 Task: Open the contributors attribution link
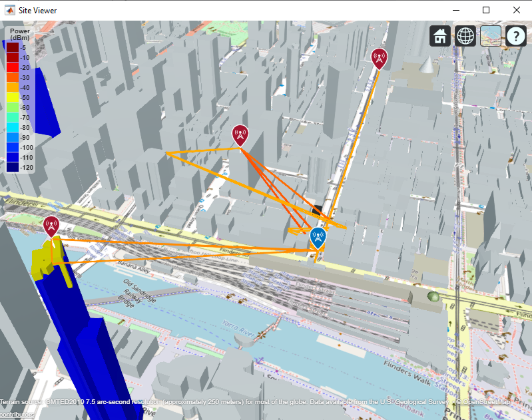17,414
